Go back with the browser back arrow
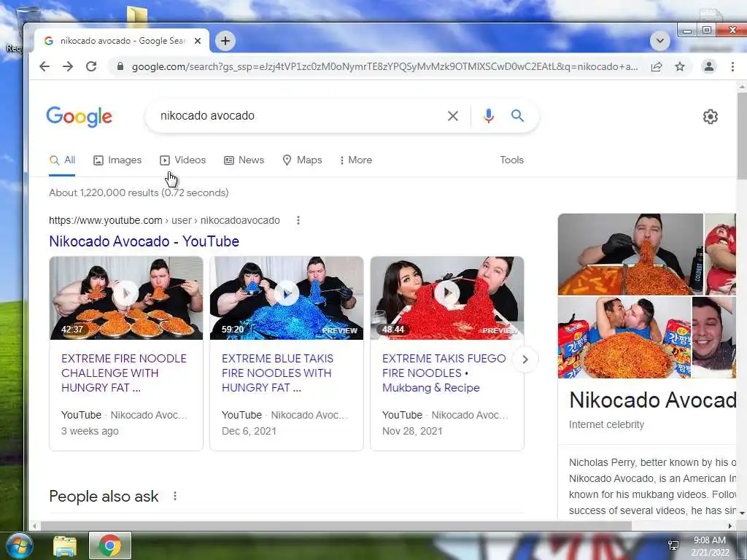The height and width of the screenshot is (560, 747). click(44, 66)
